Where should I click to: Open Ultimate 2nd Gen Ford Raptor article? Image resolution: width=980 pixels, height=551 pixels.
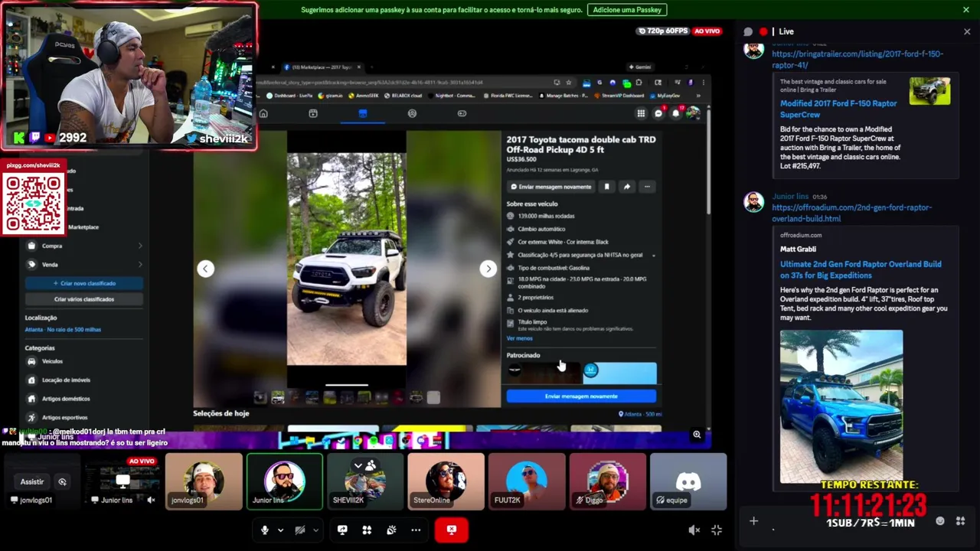tap(861, 269)
